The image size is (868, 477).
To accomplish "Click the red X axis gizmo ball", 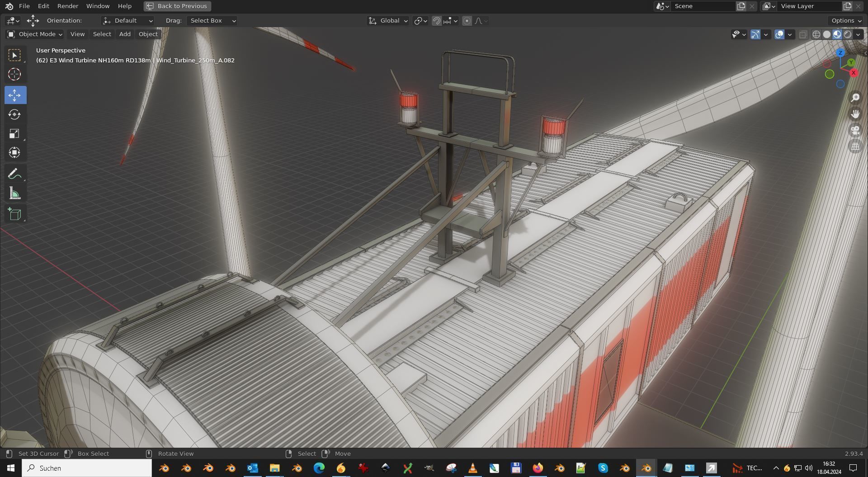I will pyautogui.click(x=854, y=73).
